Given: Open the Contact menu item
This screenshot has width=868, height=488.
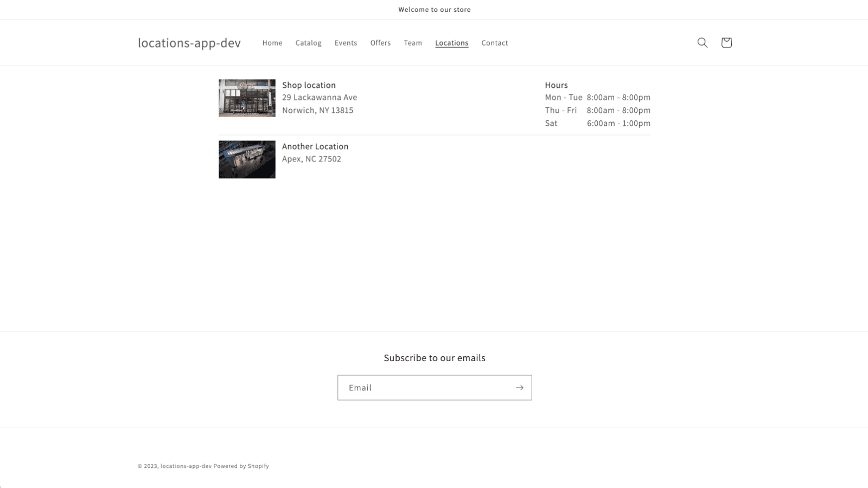Looking at the screenshot, I should 494,42.
